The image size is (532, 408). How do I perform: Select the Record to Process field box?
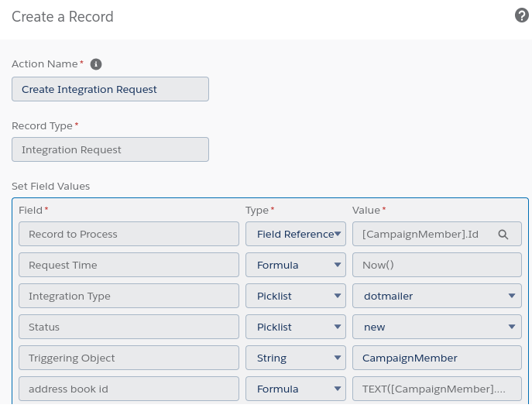click(129, 235)
